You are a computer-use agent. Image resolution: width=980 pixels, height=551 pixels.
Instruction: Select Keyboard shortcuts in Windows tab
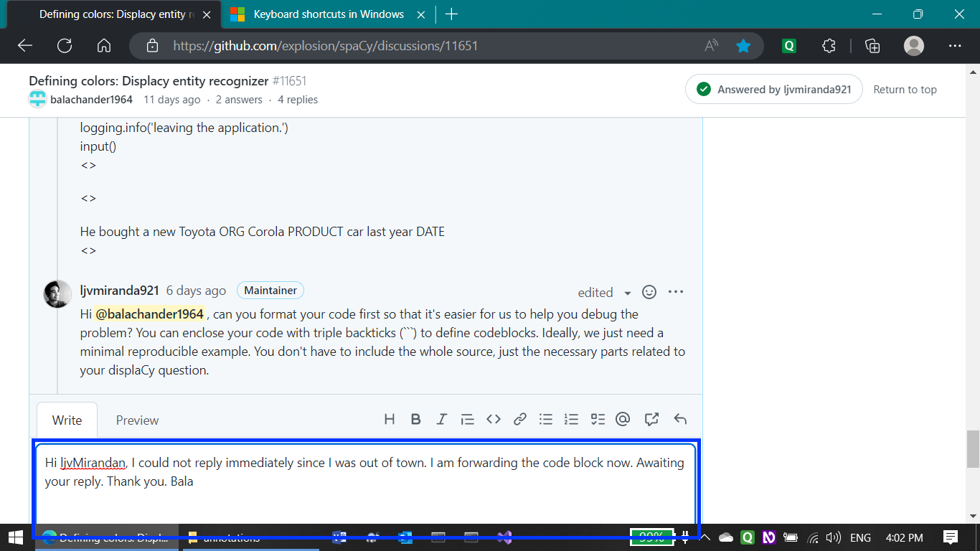(x=329, y=14)
